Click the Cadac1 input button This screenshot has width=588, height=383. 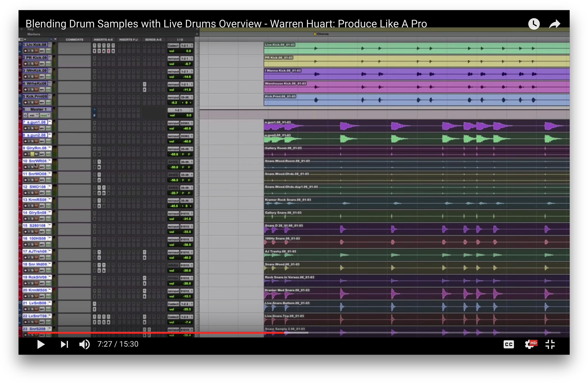(173, 46)
